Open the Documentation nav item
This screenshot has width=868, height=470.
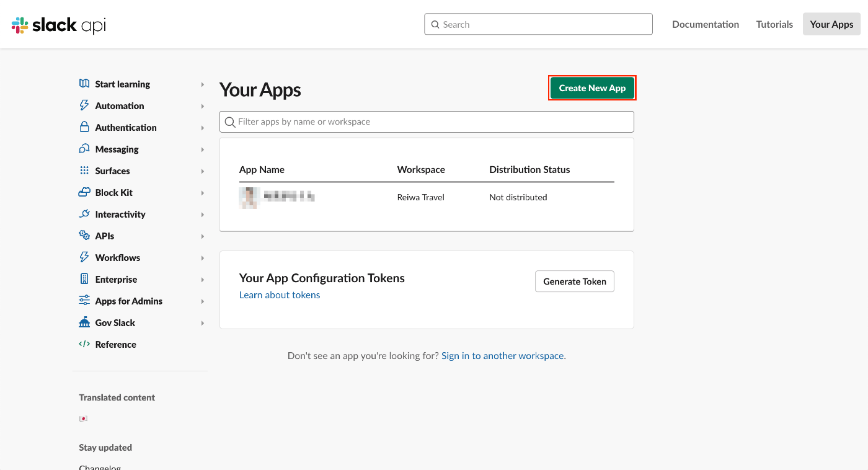tap(706, 24)
